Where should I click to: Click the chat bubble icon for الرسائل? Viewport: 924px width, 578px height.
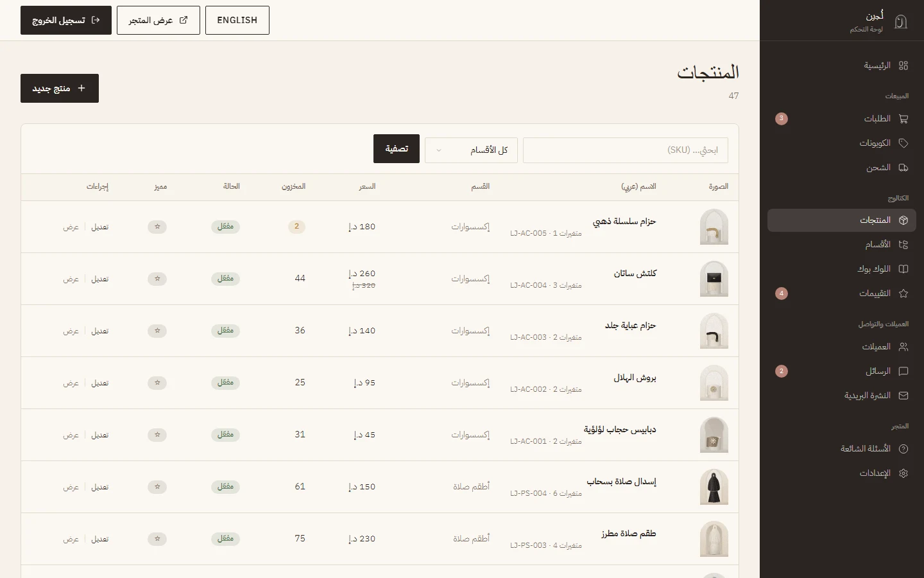(903, 371)
